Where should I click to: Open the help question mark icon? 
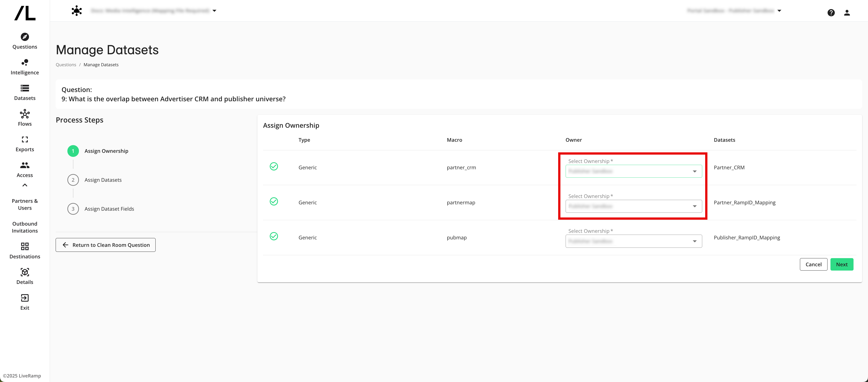coord(831,12)
